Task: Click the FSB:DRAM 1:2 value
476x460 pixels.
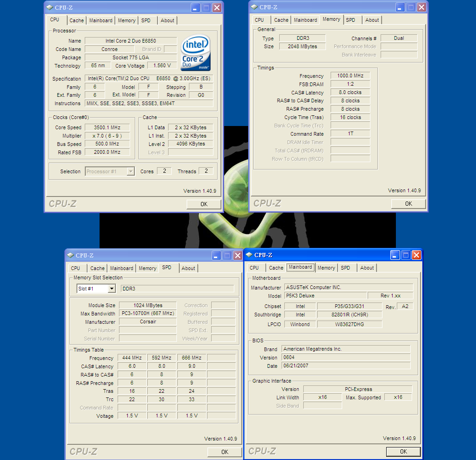Action: 351,84
